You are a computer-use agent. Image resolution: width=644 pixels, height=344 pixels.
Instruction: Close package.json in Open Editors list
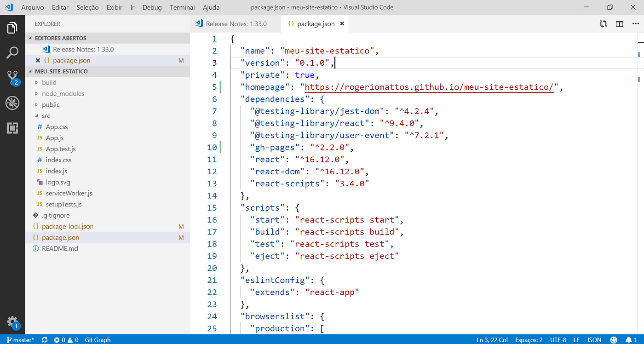38,60
